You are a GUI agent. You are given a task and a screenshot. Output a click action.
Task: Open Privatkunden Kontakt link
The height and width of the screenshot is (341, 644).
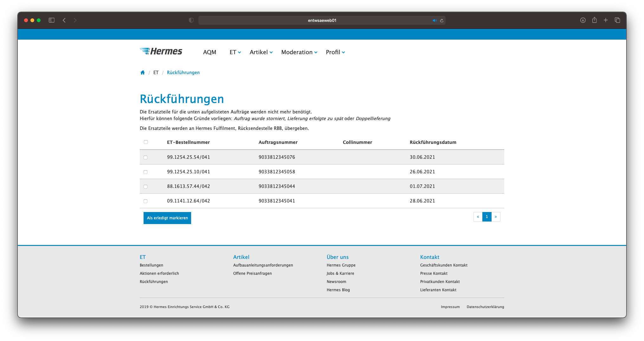(440, 282)
